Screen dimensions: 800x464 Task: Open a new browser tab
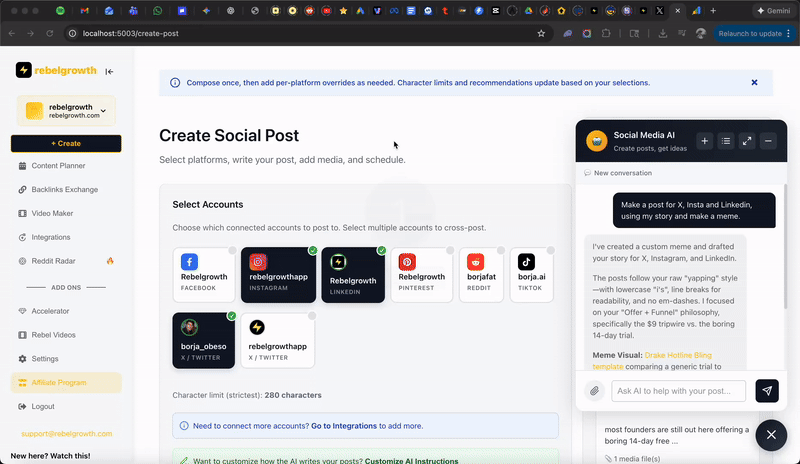click(x=713, y=11)
